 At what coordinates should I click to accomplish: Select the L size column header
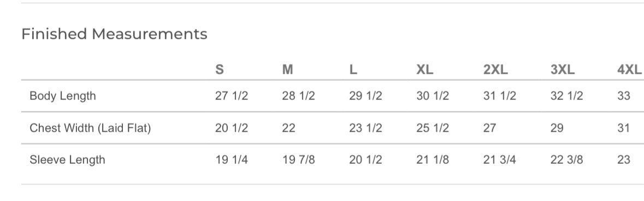click(x=353, y=70)
